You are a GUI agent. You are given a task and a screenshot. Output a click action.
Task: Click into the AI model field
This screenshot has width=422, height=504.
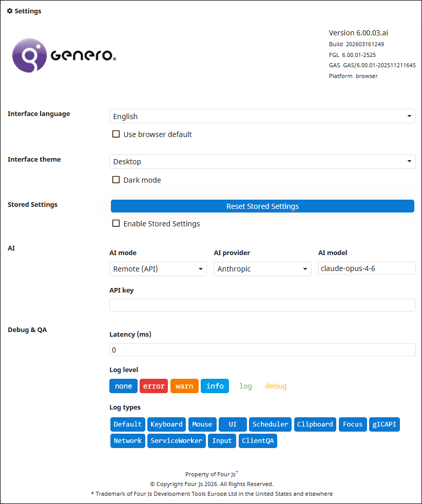[x=367, y=268]
